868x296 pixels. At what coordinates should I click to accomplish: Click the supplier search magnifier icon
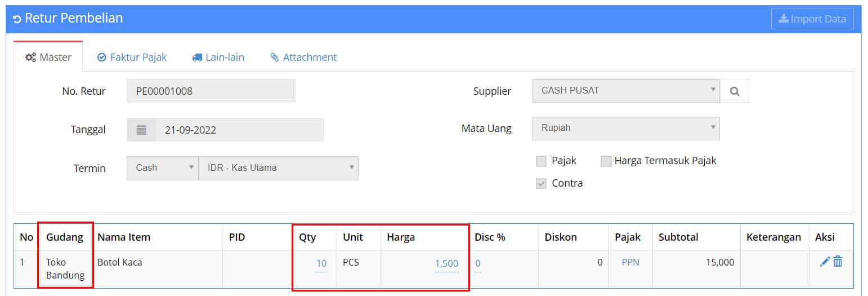point(735,91)
